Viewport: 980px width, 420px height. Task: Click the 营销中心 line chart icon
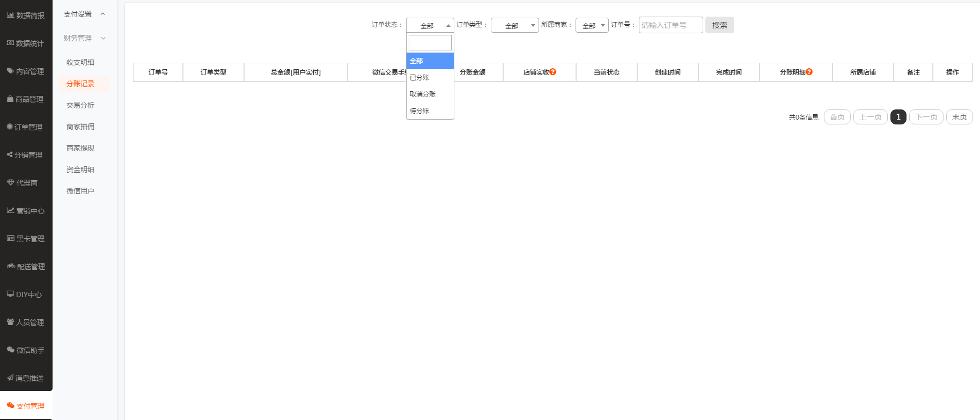point(10,210)
